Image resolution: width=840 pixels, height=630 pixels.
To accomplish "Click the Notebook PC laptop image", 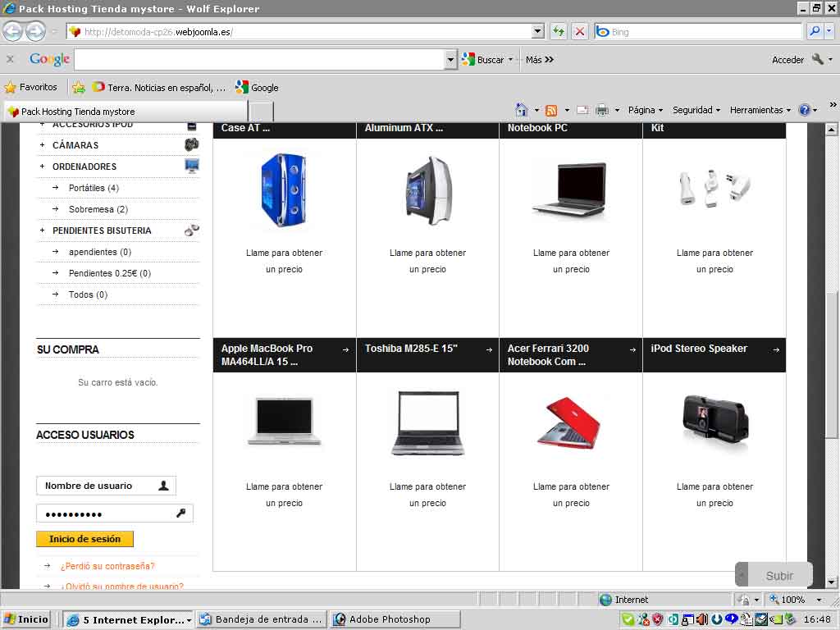I will point(570,192).
